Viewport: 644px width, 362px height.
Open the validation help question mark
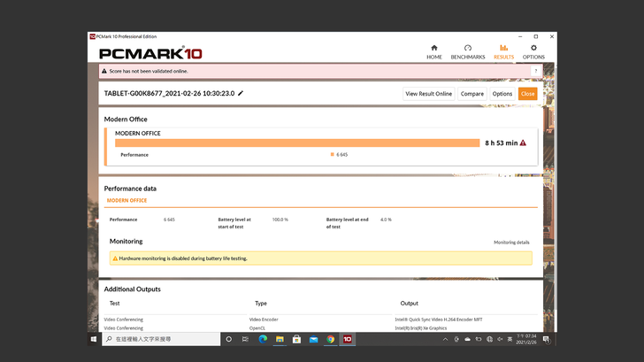click(x=535, y=71)
